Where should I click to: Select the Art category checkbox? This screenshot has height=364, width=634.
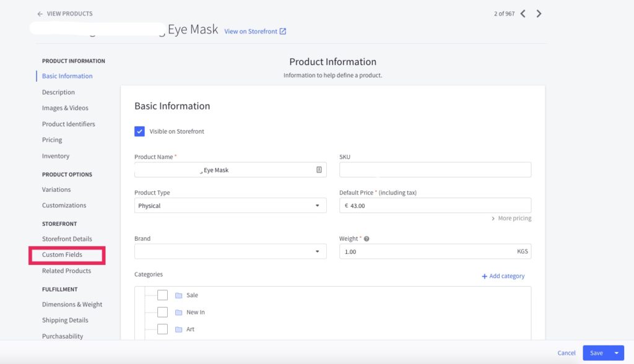(163, 329)
